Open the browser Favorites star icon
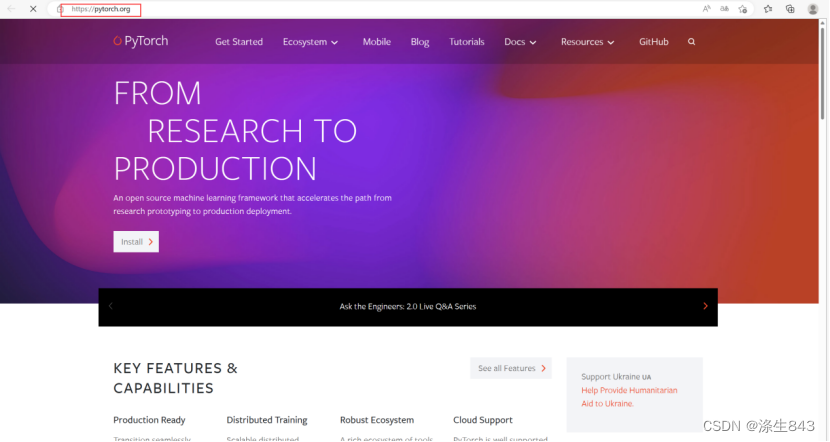Image resolution: width=830 pixels, height=442 pixels. point(768,9)
